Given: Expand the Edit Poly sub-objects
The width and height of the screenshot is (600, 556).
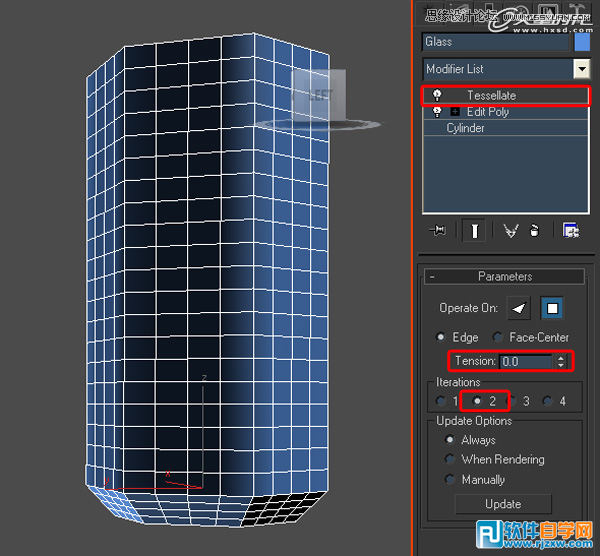Looking at the screenshot, I should [x=455, y=112].
